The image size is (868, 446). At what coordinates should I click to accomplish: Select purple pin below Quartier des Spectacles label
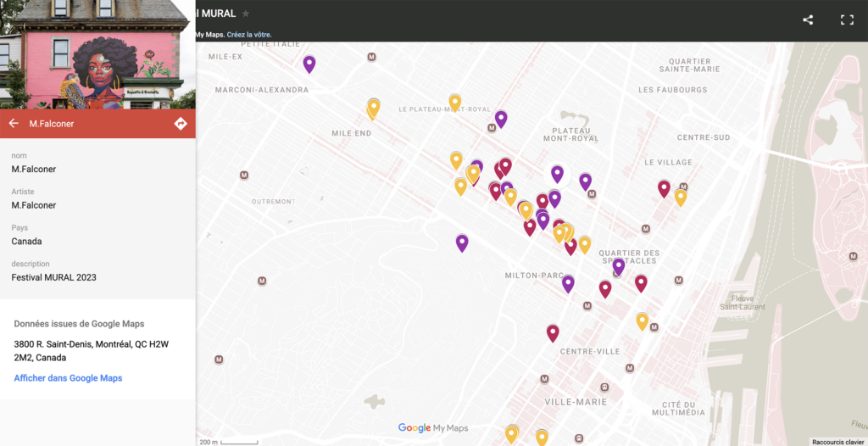click(x=619, y=266)
